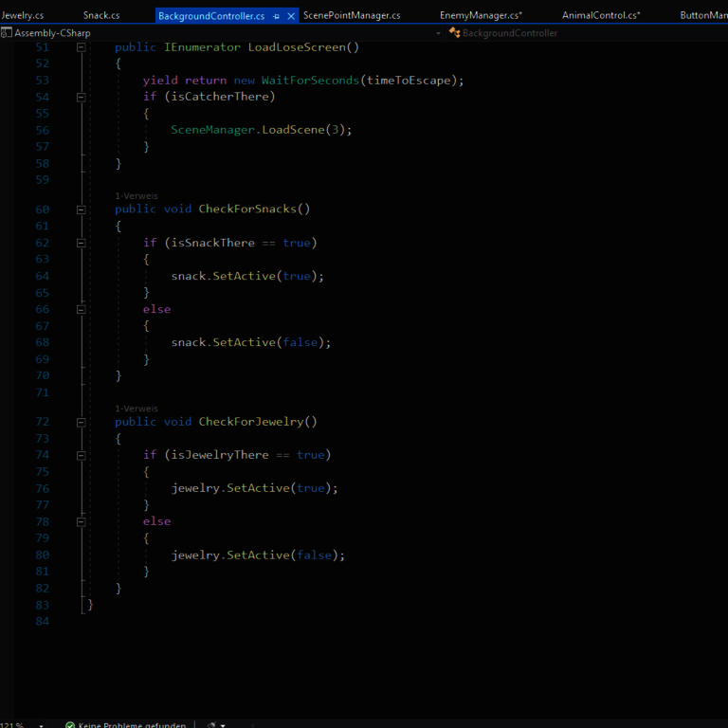Click the Assembly-CSharp project icon
Image resolution: width=728 pixels, height=728 pixels.
click(6, 33)
